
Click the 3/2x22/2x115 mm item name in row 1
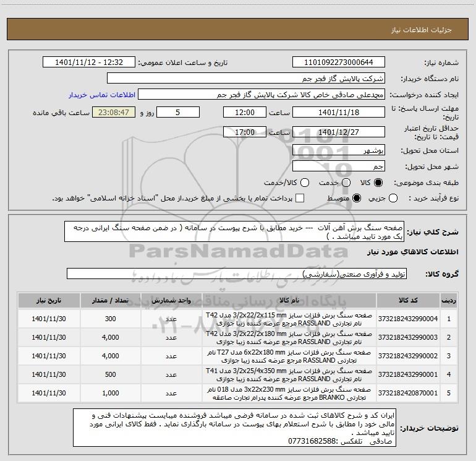click(x=289, y=319)
